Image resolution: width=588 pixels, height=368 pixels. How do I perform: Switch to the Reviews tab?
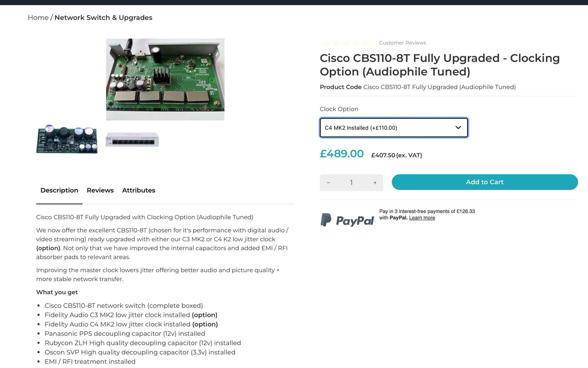pos(100,190)
